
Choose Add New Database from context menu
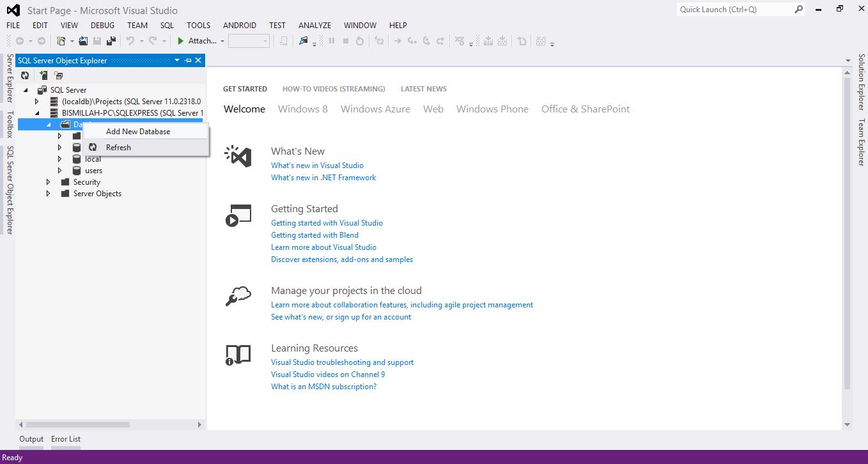tap(146, 132)
